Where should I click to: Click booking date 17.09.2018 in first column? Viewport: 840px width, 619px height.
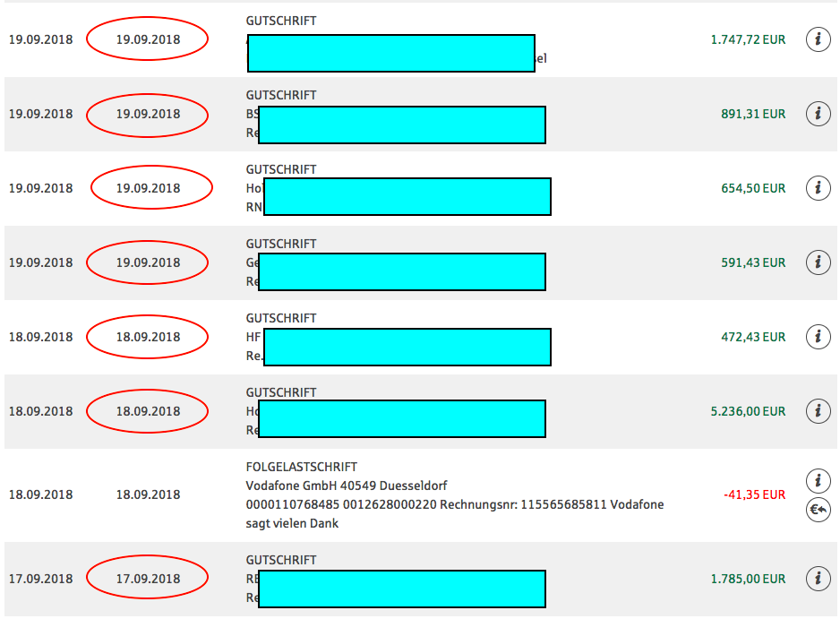pos(40,579)
